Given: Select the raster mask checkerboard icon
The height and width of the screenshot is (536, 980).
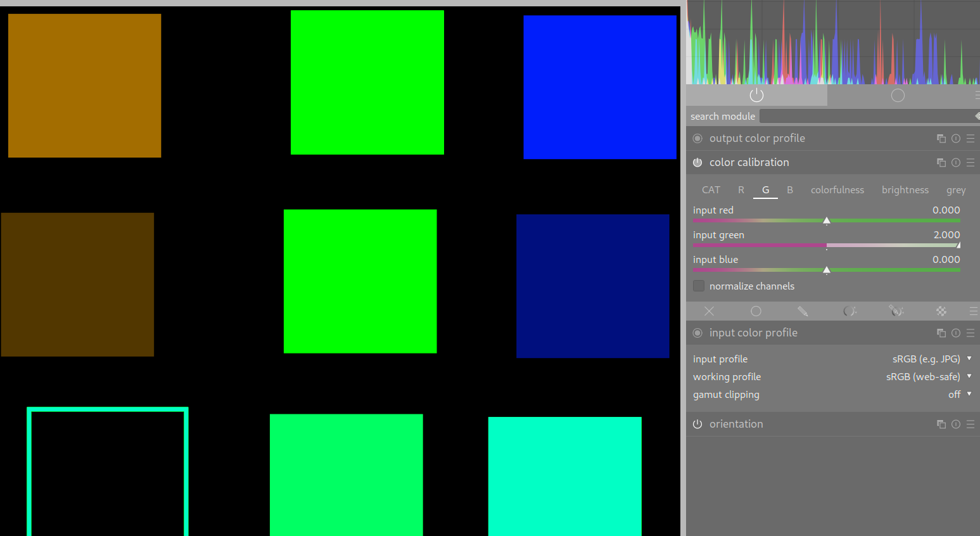Looking at the screenshot, I should [941, 311].
